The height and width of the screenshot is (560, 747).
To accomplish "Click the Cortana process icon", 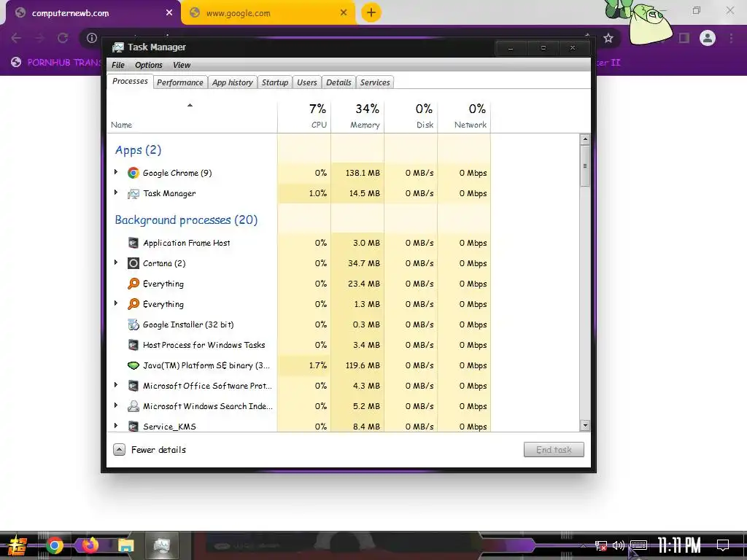I will [x=133, y=263].
